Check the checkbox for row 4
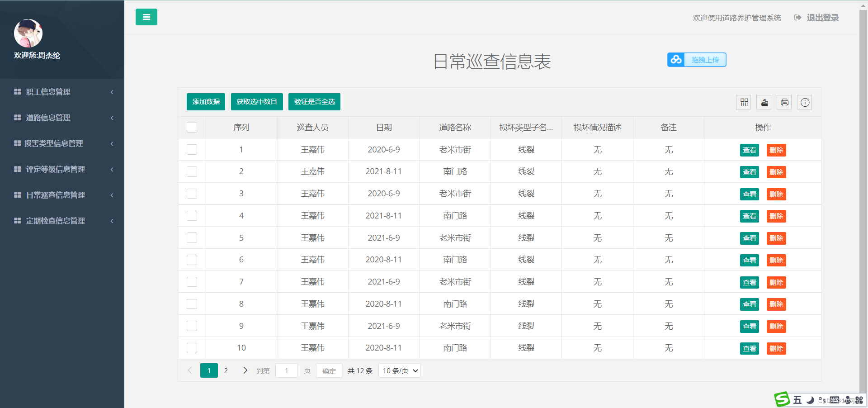Screen dimensions: 868x408 192,216
